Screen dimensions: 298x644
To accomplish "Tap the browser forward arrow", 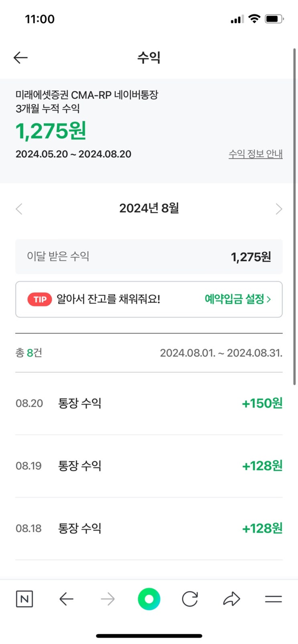I will (x=107, y=599).
